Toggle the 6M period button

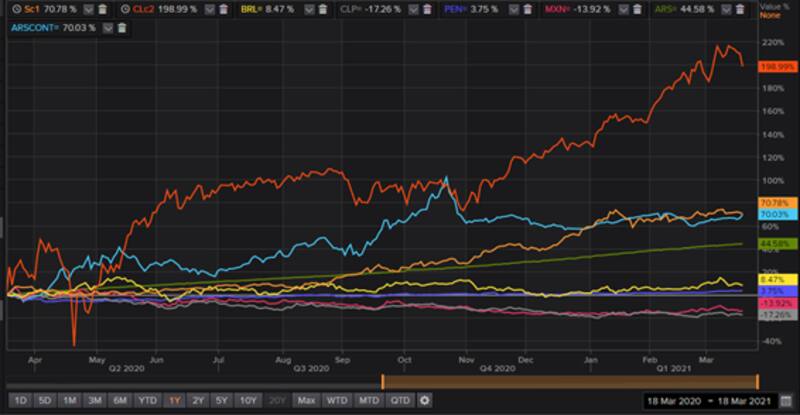pos(119,401)
